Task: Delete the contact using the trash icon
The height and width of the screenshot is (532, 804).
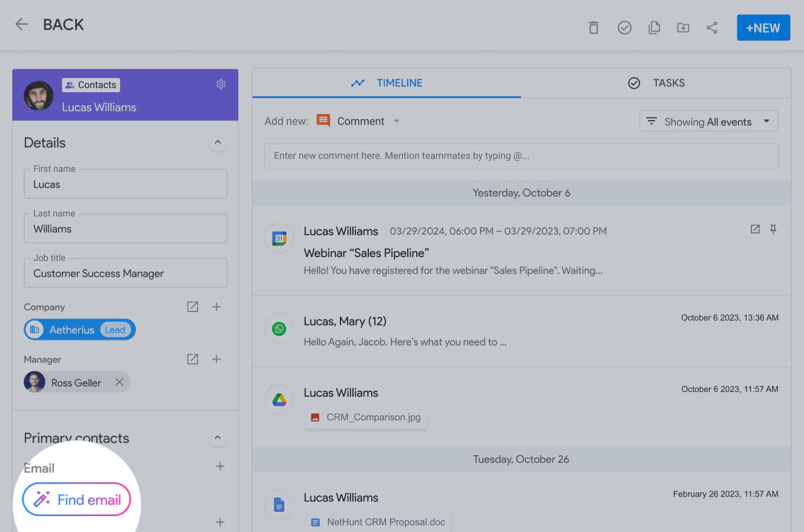Action: tap(594, 27)
